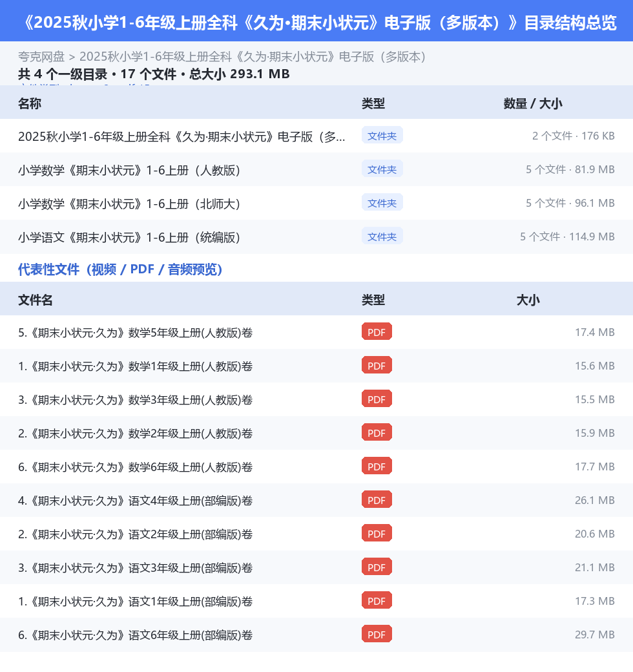
Task: Click the file size 17.7 MB
Action: pos(595,467)
